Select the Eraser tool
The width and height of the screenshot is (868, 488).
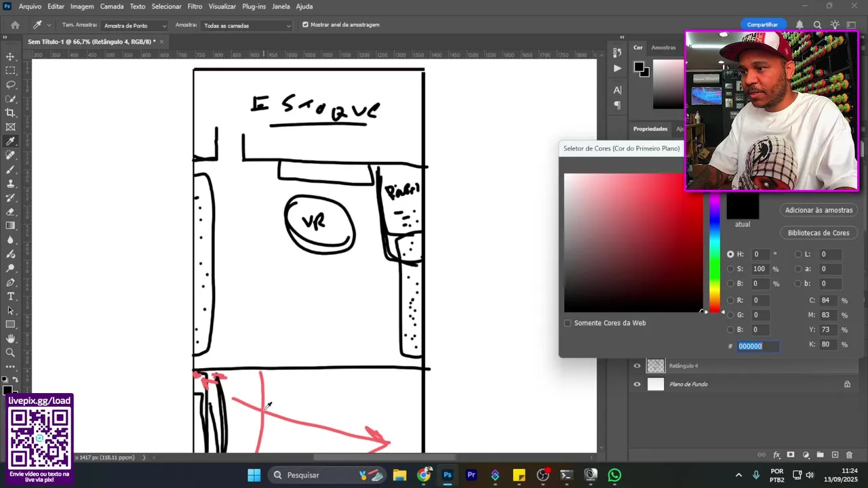tap(10, 211)
